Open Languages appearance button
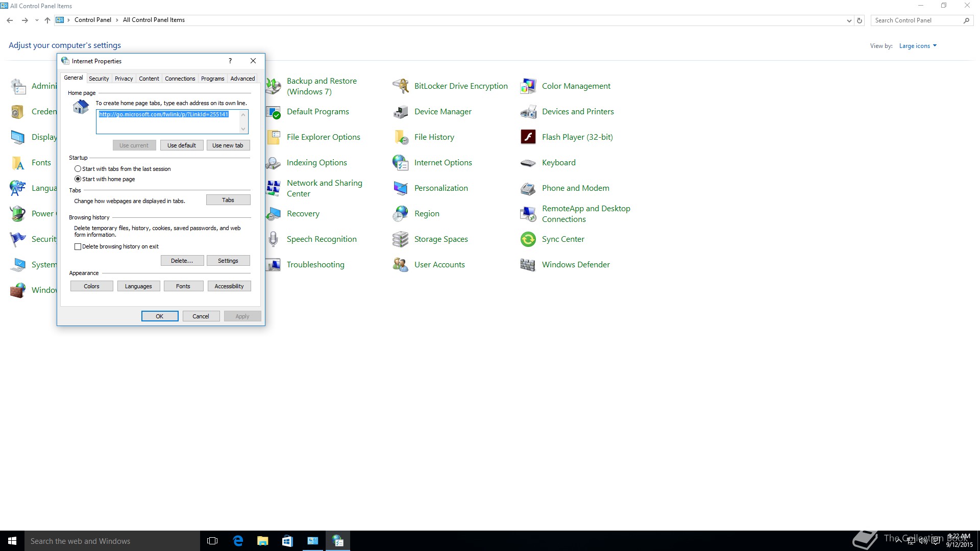This screenshot has width=980, height=551. pyautogui.click(x=138, y=286)
